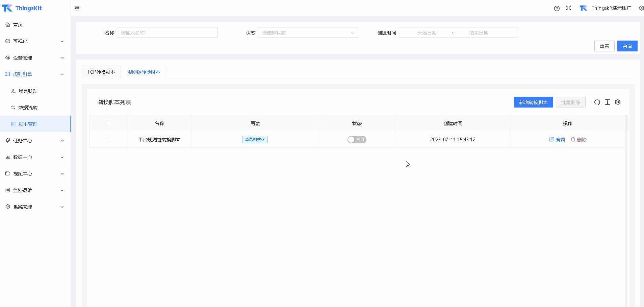Open table density setting icon
644x307 pixels.
pyautogui.click(x=608, y=102)
